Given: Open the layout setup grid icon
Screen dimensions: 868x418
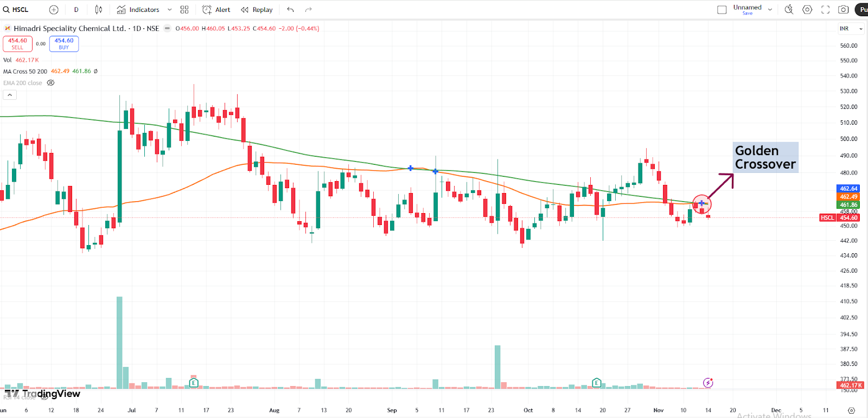Looking at the screenshot, I should pyautogui.click(x=184, y=10).
